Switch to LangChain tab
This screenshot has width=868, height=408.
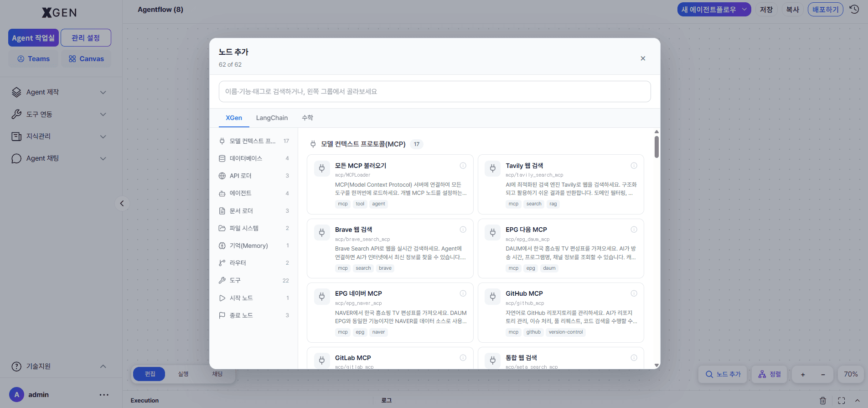[272, 118]
